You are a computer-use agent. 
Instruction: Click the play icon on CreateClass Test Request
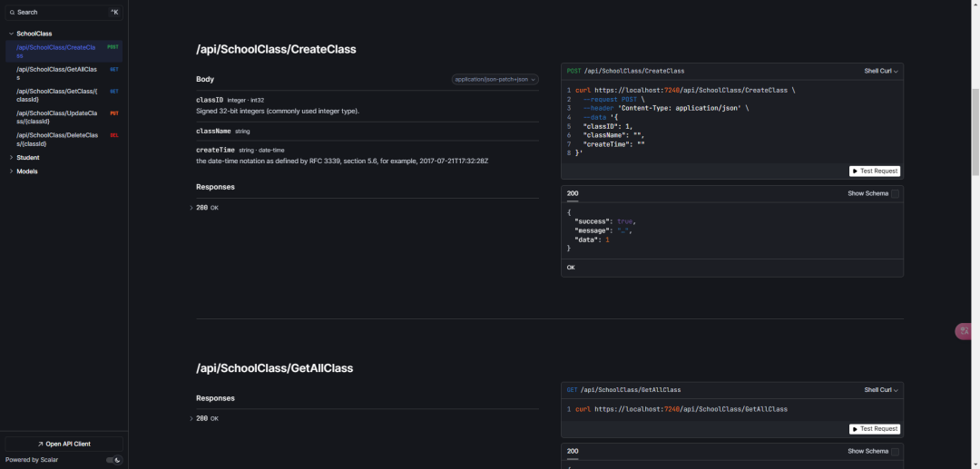pyautogui.click(x=855, y=171)
